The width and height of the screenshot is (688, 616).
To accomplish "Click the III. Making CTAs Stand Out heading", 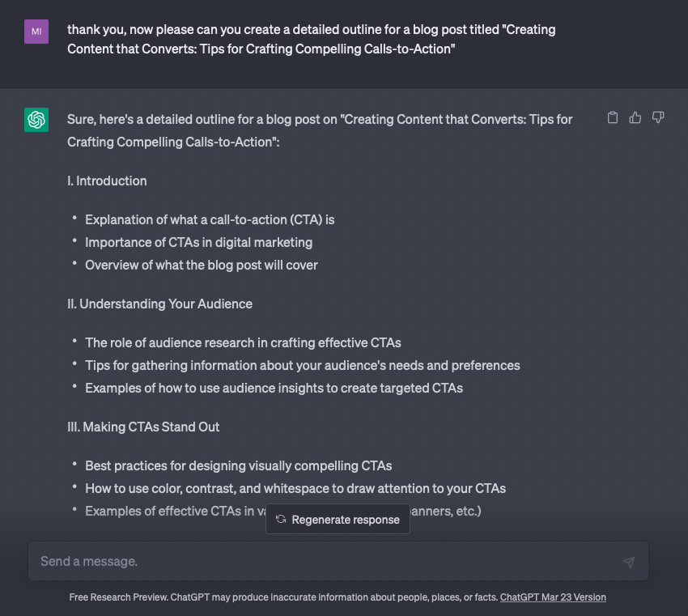I will pyautogui.click(x=143, y=427).
